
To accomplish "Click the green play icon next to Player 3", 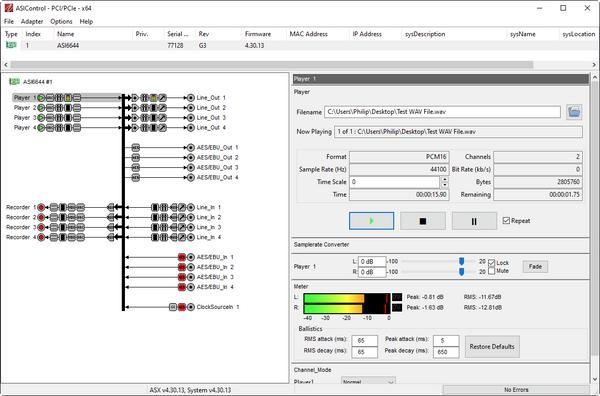I will 41,117.
